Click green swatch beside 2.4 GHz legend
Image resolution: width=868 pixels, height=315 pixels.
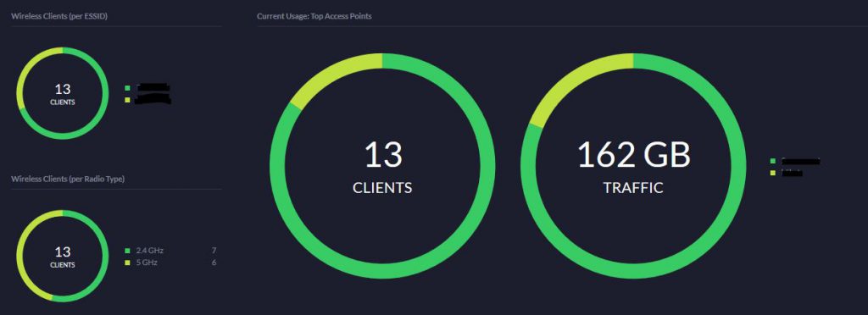pyautogui.click(x=127, y=251)
